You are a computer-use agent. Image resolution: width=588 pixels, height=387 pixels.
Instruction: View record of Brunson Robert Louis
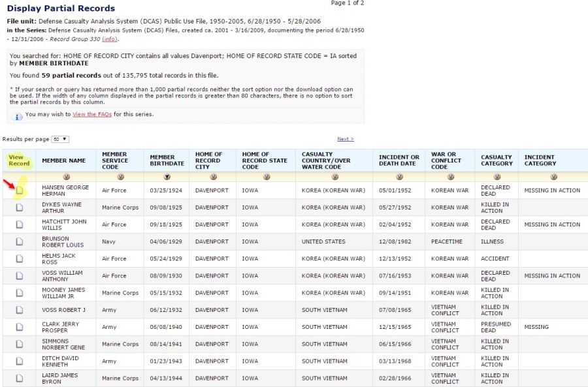(20, 241)
